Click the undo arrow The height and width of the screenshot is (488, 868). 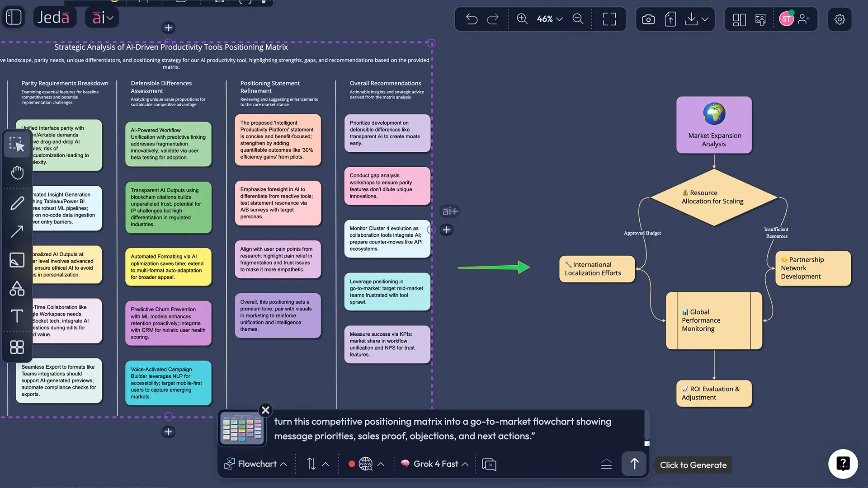tap(472, 19)
